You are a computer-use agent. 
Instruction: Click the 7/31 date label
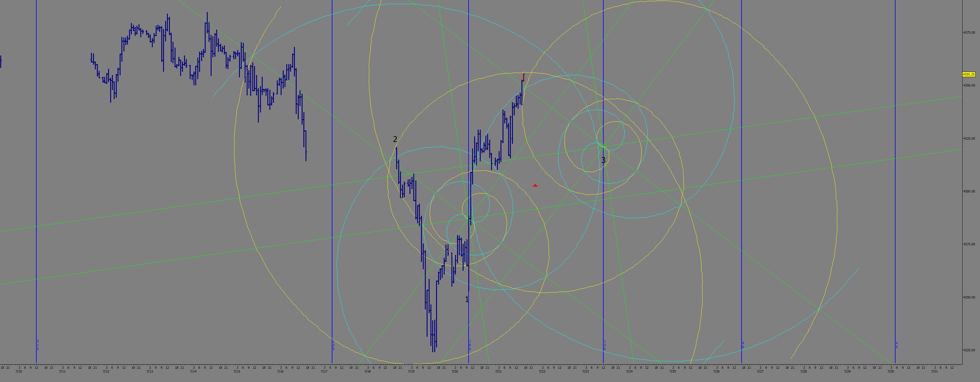(x=934, y=371)
